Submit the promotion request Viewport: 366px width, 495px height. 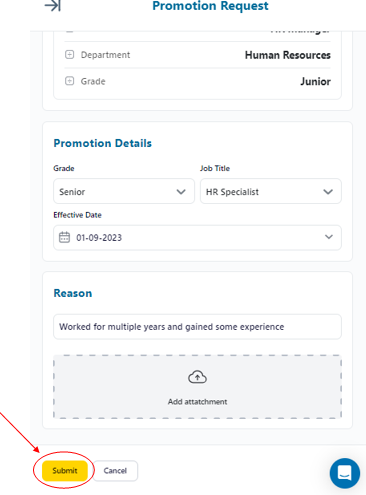point(65,471)
